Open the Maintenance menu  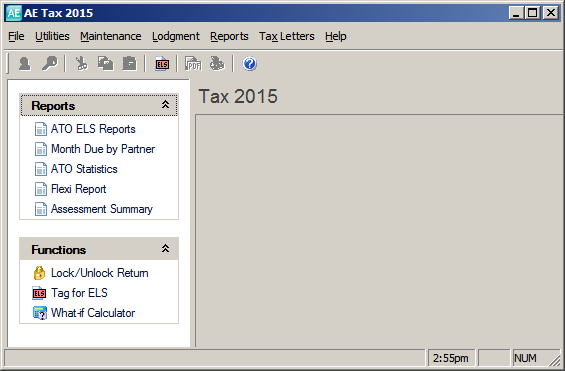(111, 36)
